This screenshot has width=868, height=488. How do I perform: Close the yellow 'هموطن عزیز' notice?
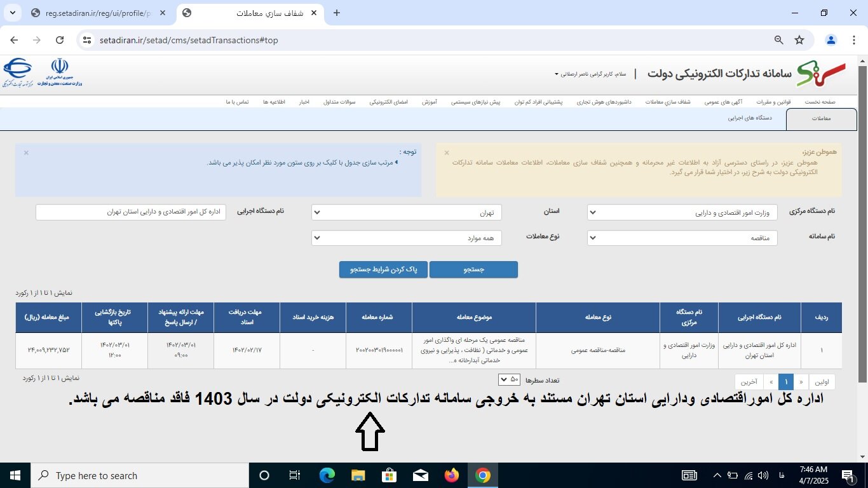click(447, 152)
